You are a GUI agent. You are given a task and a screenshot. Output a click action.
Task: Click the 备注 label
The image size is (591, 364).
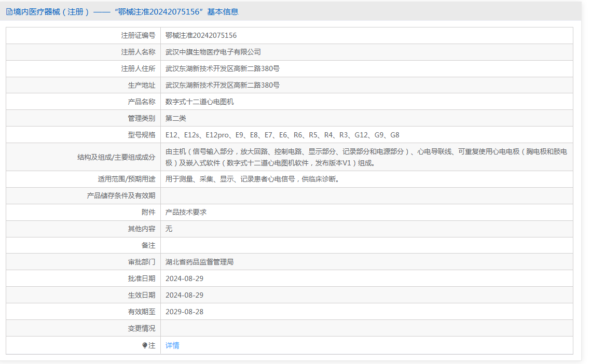pos(148,245)
